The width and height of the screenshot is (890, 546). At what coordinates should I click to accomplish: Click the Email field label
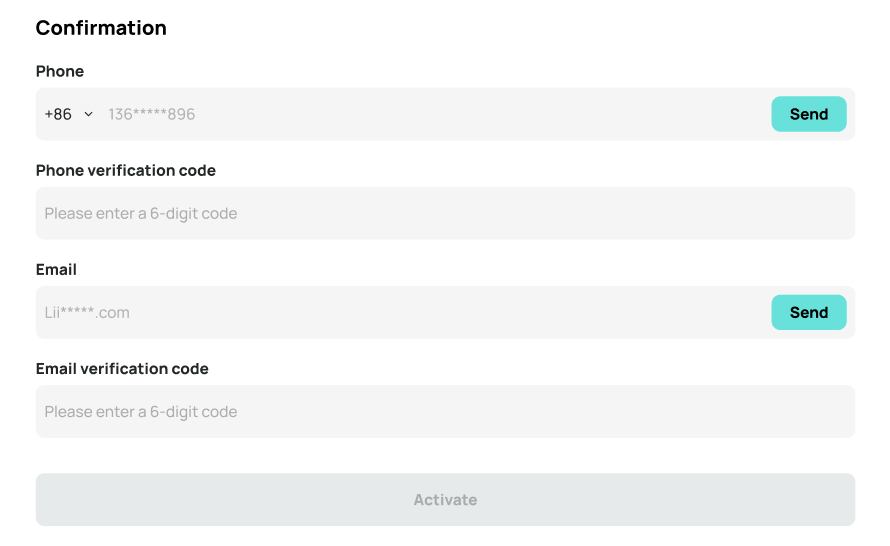pyautogui.click(x=56, y=270)
